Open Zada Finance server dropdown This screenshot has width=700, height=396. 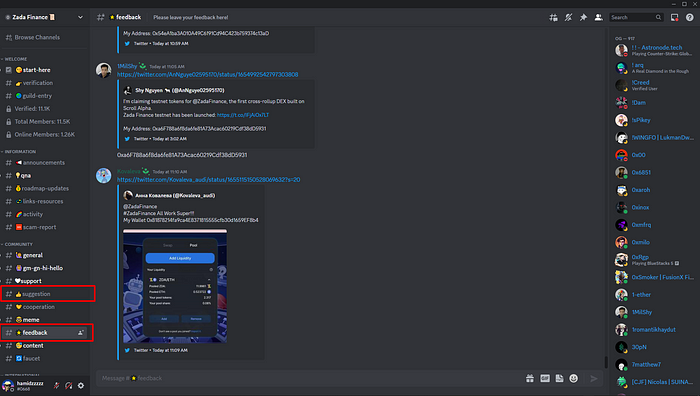click(x=80, y=17)
